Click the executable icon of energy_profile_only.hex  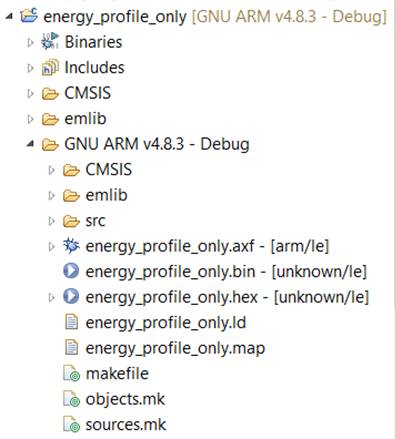(x=71, y=296)
